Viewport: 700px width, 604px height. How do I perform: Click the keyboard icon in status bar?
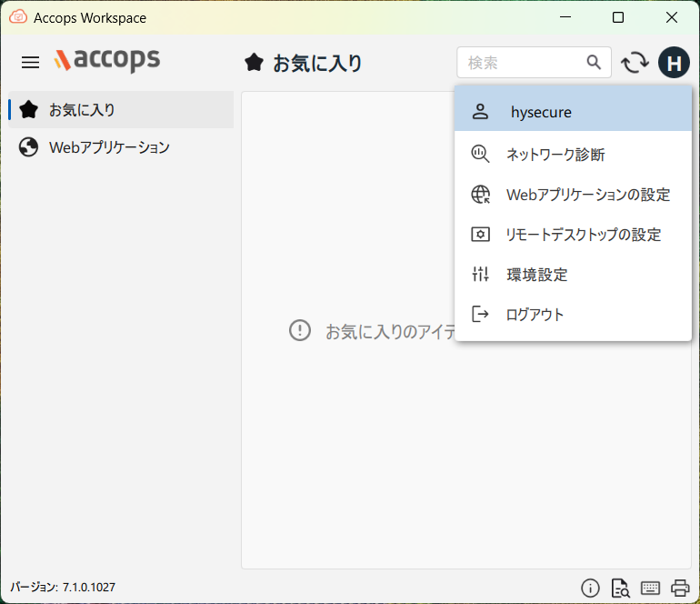point(650,588)
